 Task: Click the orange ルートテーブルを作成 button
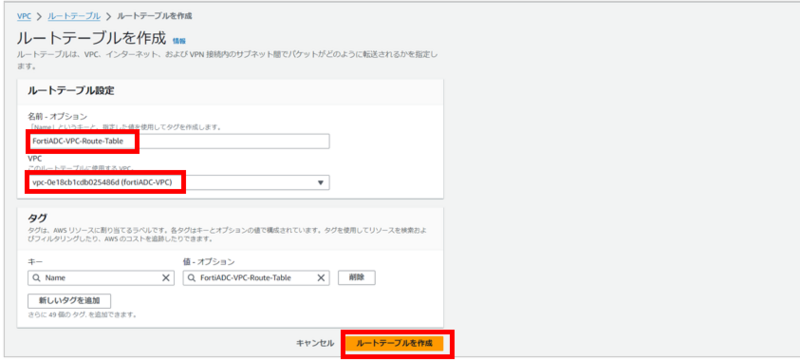pos(394,343)
